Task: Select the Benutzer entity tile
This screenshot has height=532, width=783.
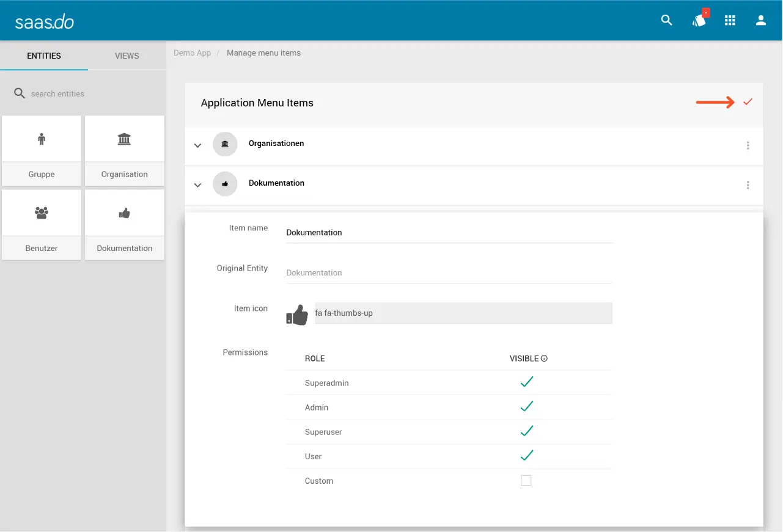Action: (42, 225)
